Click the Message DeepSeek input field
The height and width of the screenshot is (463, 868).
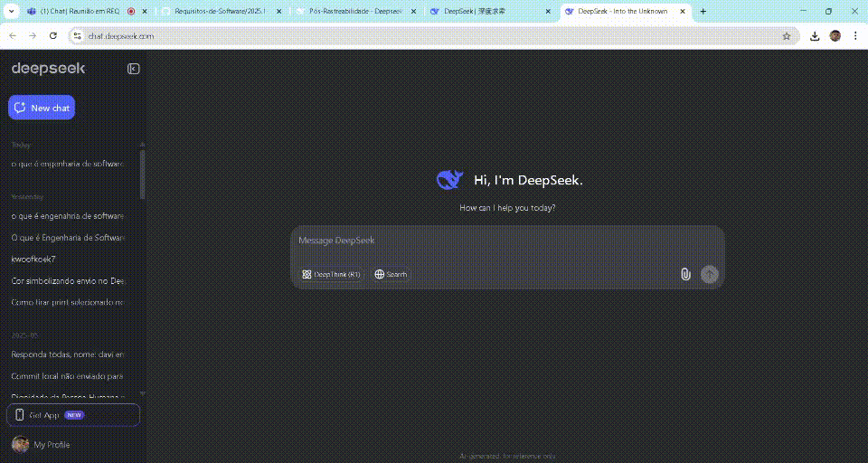[507, 241]
